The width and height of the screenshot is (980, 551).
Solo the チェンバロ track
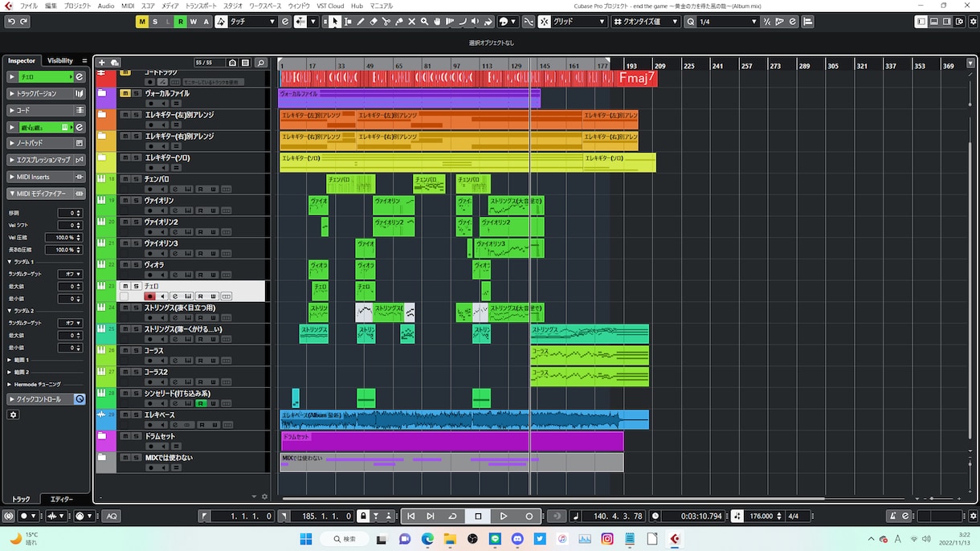[x=136, y=179]
